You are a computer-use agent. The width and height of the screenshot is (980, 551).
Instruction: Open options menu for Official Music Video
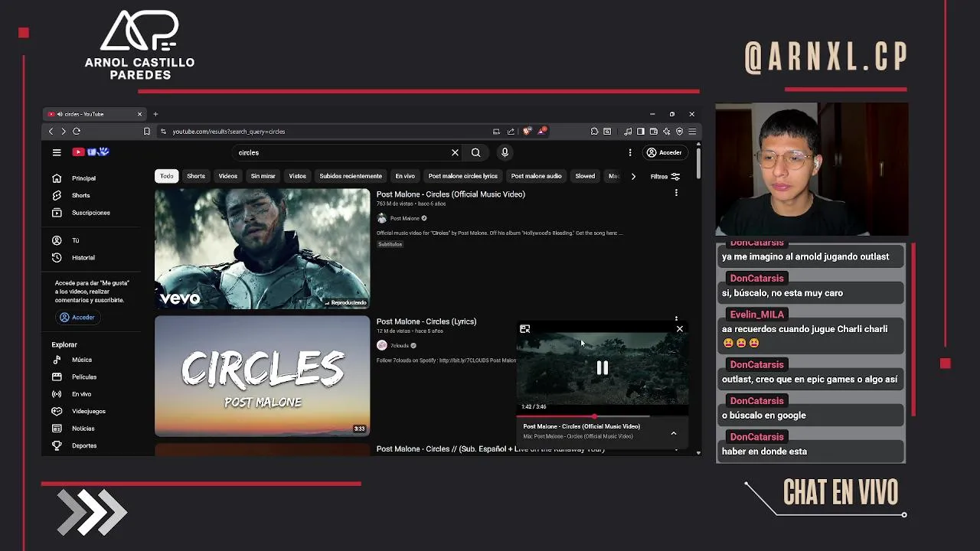click(676, 194)
